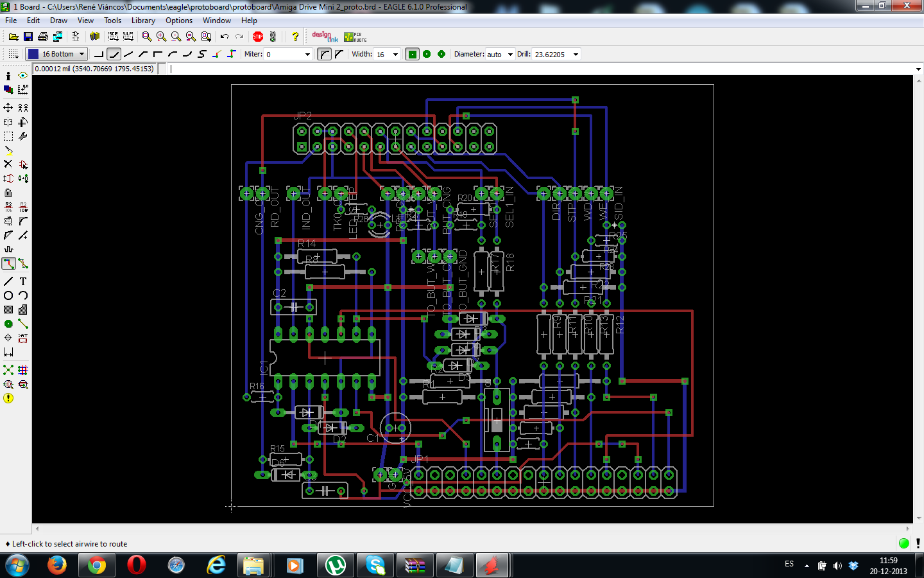Select the Delete tool (X icon)
The width and height of the screenshot is (924, 578).
(x=8, y=164)
